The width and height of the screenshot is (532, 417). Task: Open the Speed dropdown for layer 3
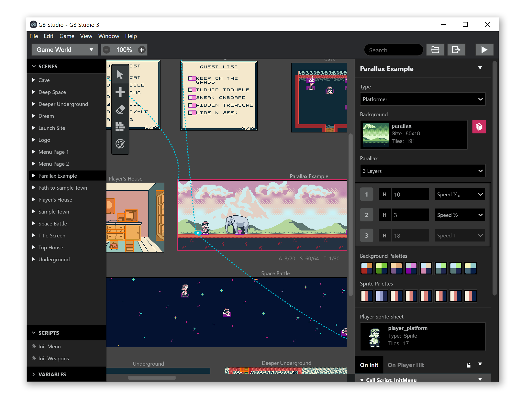coord(460,235)
